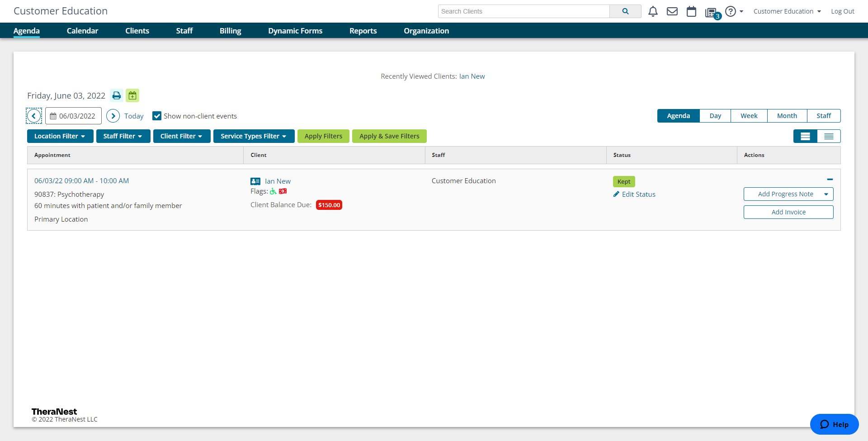Screen dimensions: 868x441
Task: Click the pencil icon next to Edit Status
Action: pyautogui.click(x=616, y=194)
